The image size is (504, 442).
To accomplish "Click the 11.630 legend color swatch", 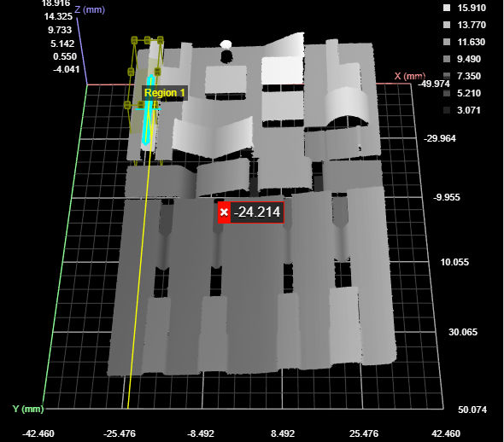I will pos(447,42).
